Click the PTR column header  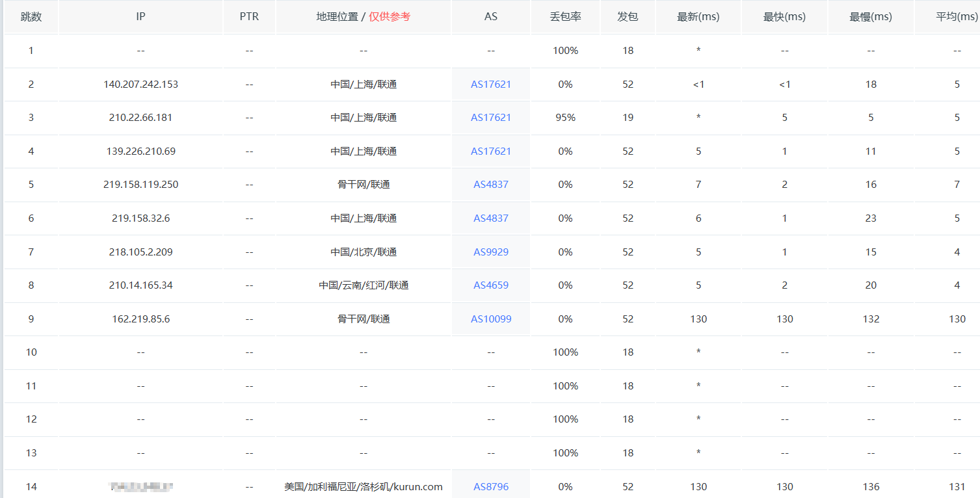249,17
